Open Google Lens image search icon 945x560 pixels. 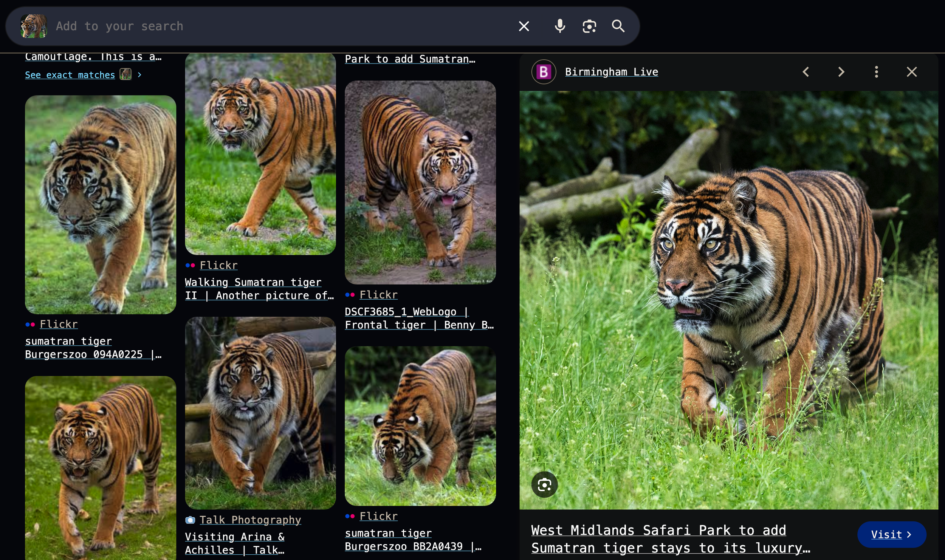pyautogui.click(x=589, y=26)
